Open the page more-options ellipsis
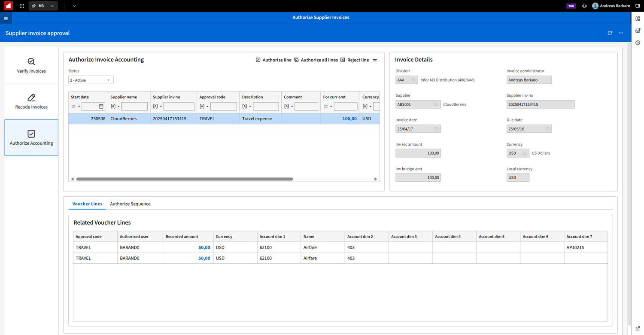 621,33
